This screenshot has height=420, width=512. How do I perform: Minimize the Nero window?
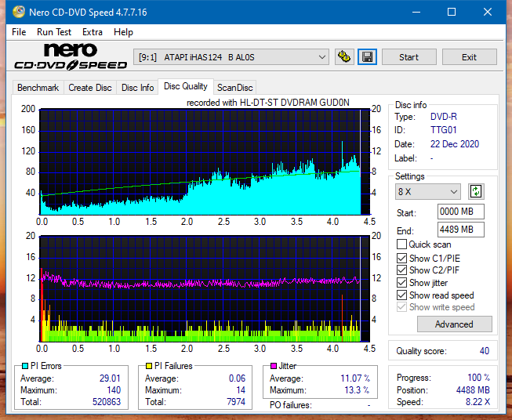click(x=416, y=12)
